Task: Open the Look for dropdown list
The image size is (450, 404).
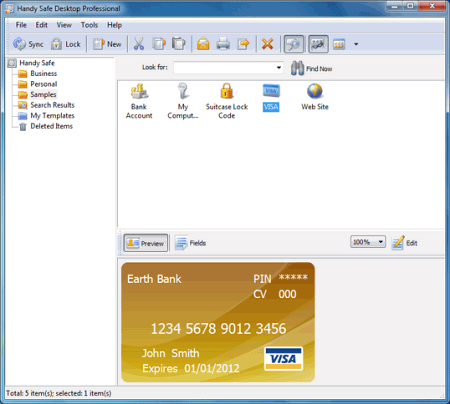Action: coord(279,68)
